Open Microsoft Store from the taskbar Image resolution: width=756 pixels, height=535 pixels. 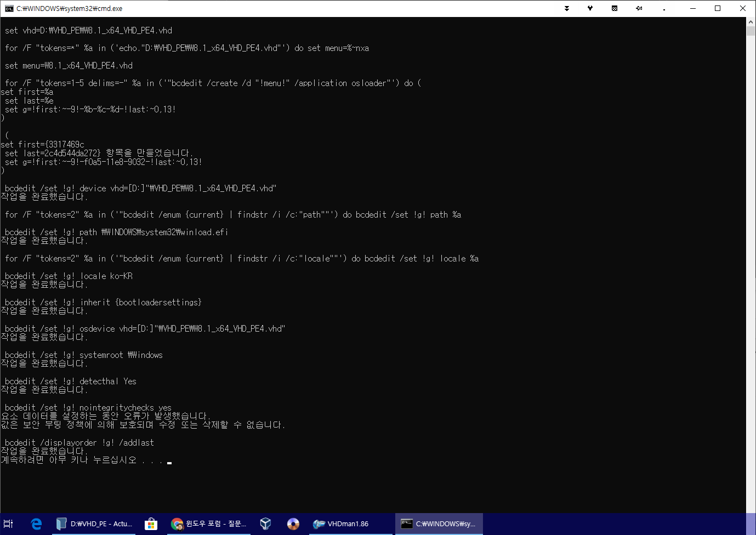[x=151, y=524]
